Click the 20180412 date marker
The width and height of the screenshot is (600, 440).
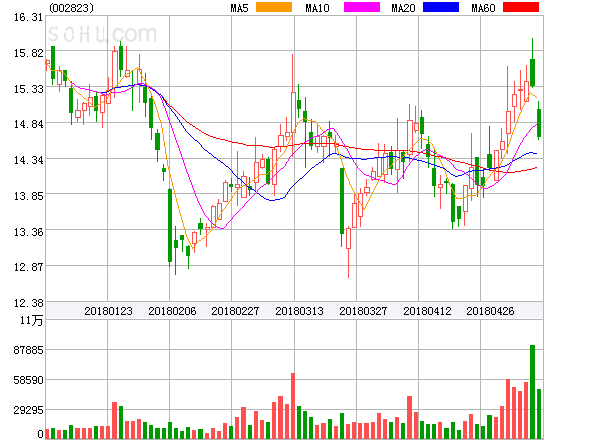[428, 311]
